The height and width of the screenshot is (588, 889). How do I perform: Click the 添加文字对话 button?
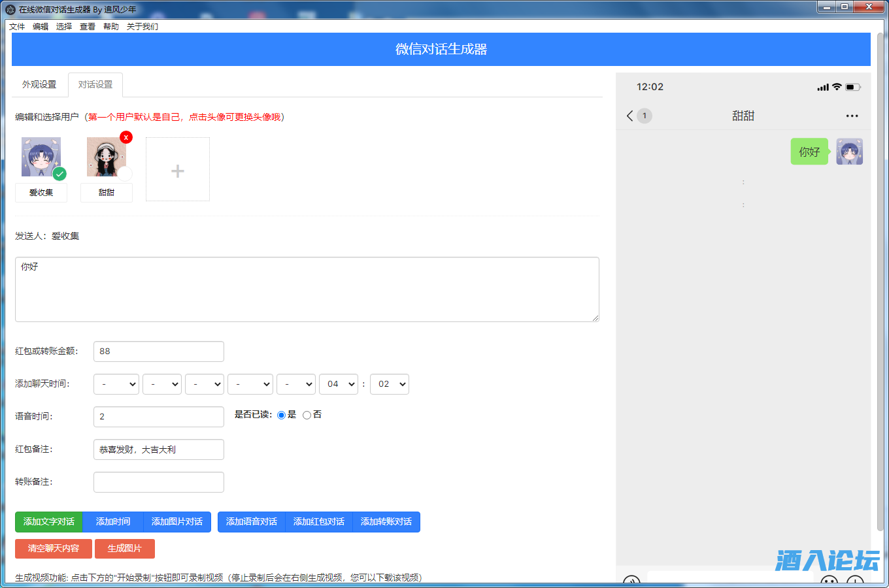[49, 522]
